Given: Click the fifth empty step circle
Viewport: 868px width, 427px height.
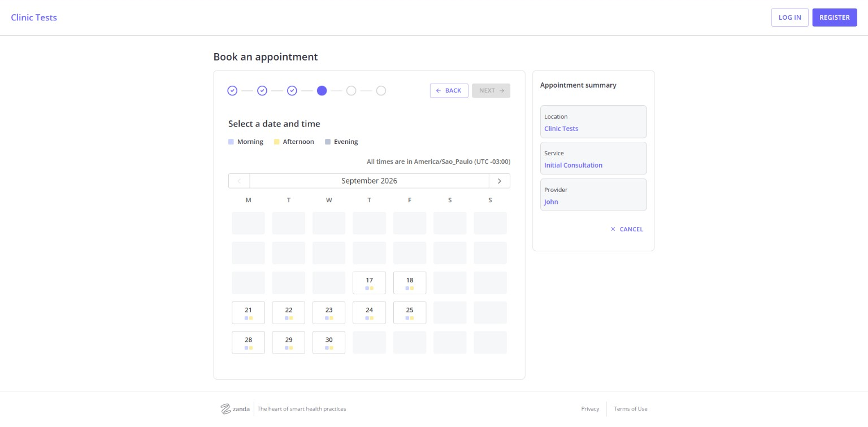Looking at the screenshot, I should point(351,90).
